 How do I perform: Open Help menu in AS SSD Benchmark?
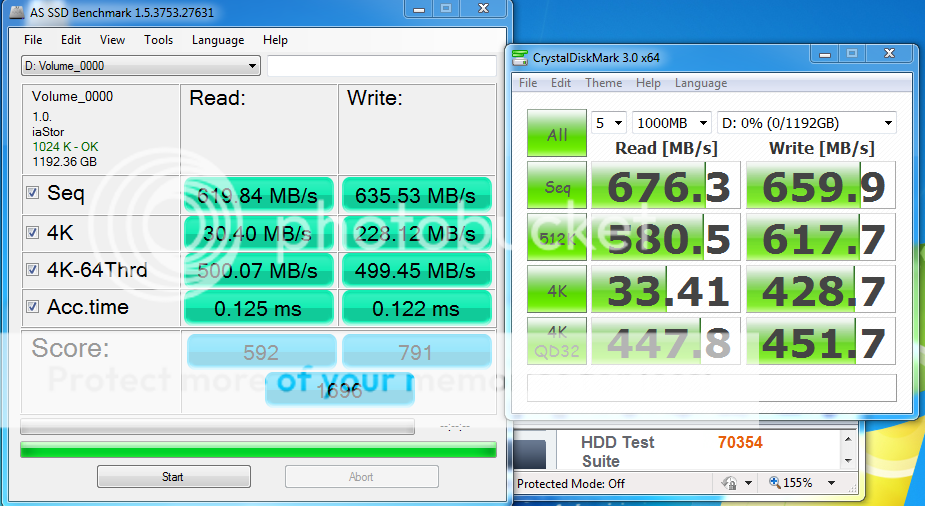(x=275, y=40)
